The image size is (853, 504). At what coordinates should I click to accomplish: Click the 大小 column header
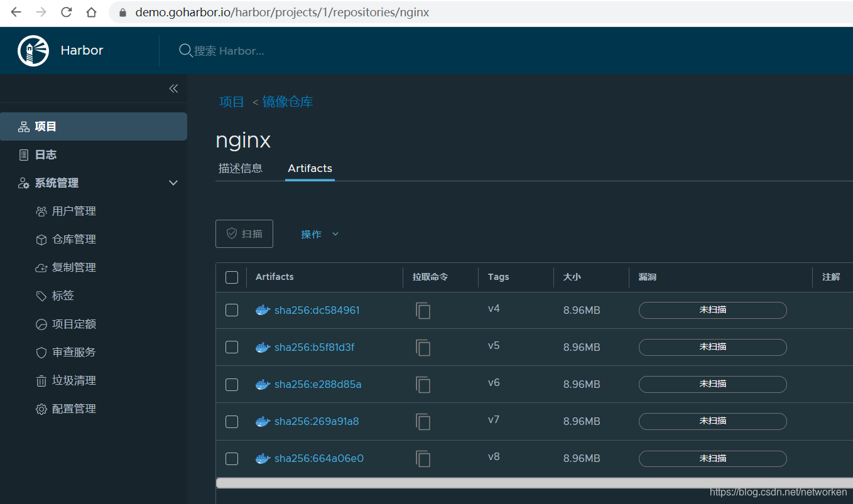pos(572,277)
